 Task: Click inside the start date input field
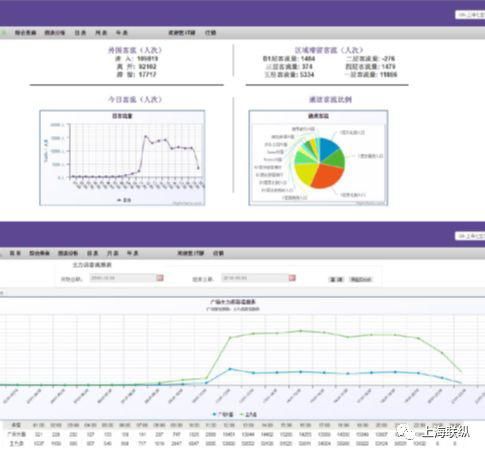point(123,278)
